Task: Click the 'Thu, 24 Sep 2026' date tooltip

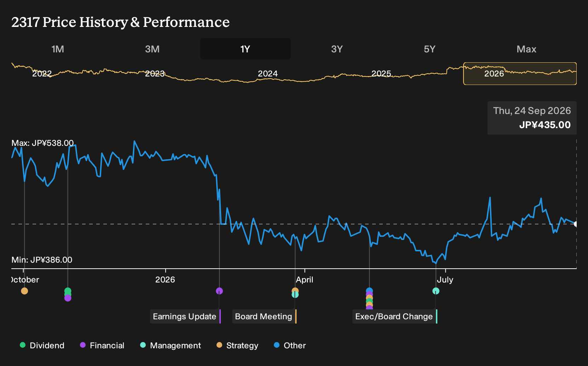Action: (532, 111)
